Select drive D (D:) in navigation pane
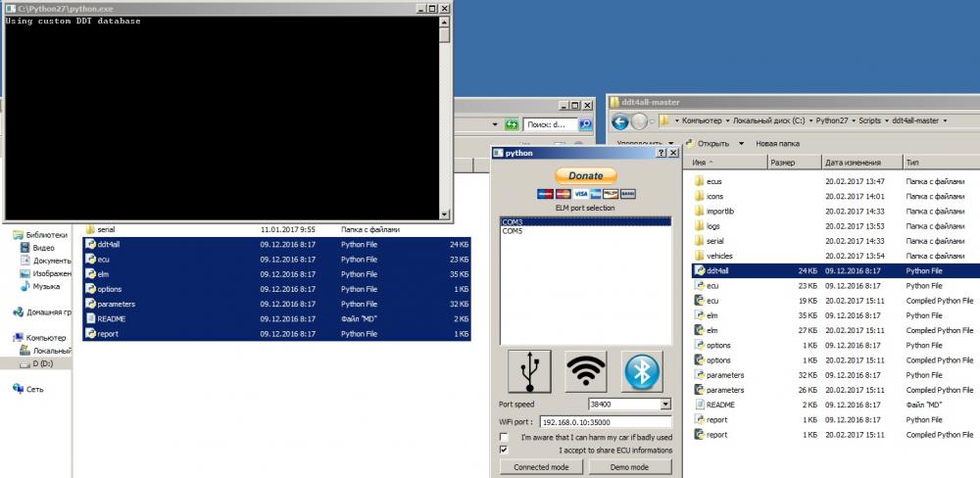Screen dimensions: 980x478 point(37,363)
